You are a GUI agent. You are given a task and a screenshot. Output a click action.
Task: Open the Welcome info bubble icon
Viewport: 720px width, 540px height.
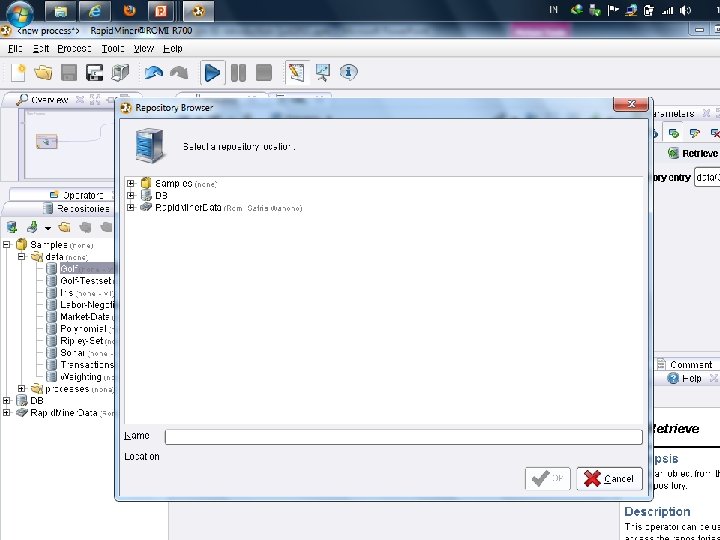click(349, 73)
